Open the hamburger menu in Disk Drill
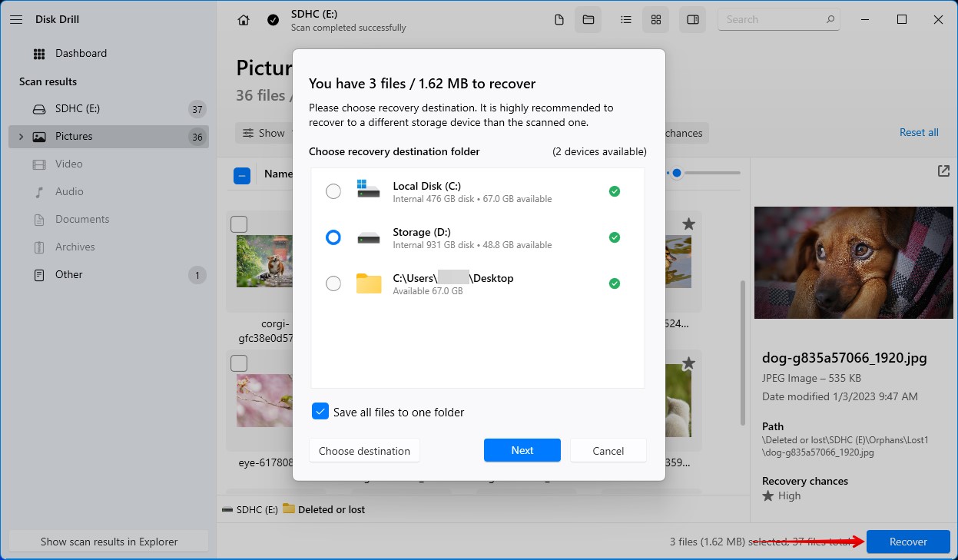 point(15,18)
